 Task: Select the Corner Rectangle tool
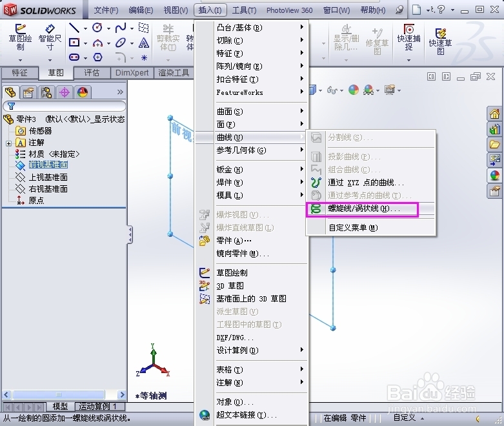(x=74, y=43)
